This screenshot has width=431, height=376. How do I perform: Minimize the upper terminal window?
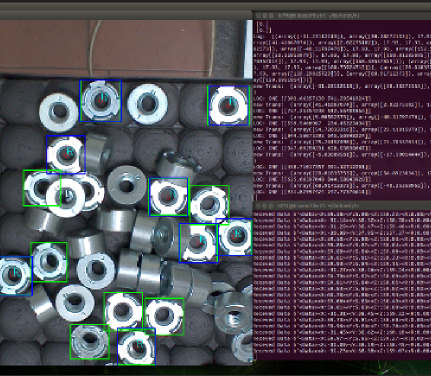pyautogui.click(x=265, y=15)
